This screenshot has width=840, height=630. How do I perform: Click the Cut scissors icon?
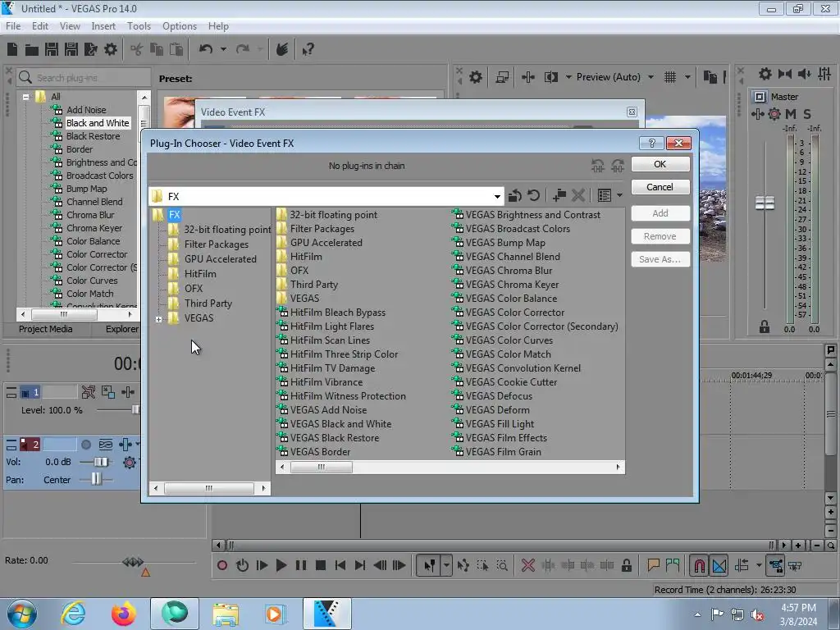pyautogui.click(x=137, y=49)
